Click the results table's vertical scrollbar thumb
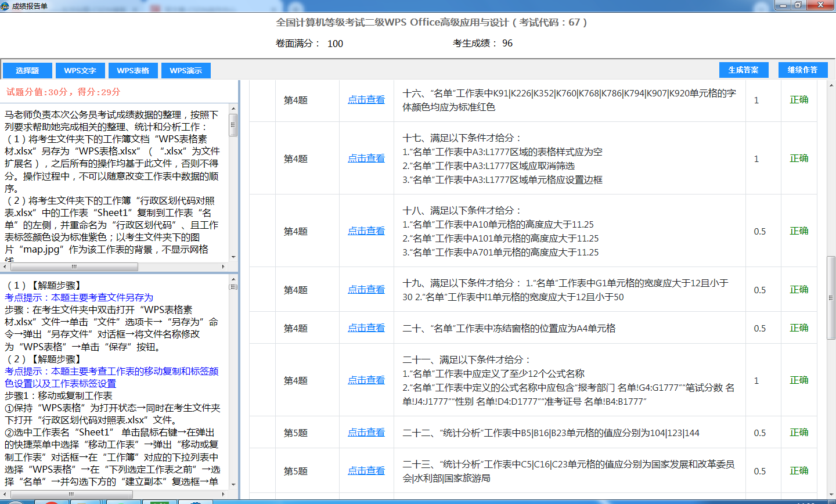836x504 pixels. pos(831,298)
